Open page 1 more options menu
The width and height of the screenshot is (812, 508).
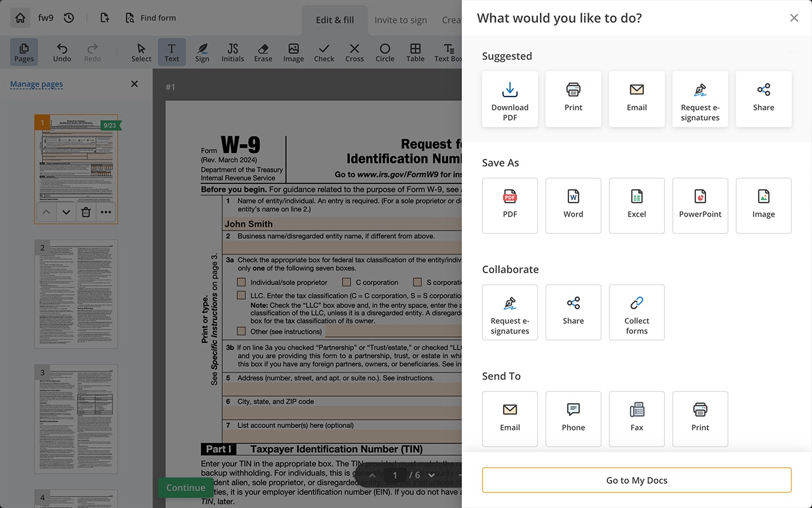coord(106,213)
